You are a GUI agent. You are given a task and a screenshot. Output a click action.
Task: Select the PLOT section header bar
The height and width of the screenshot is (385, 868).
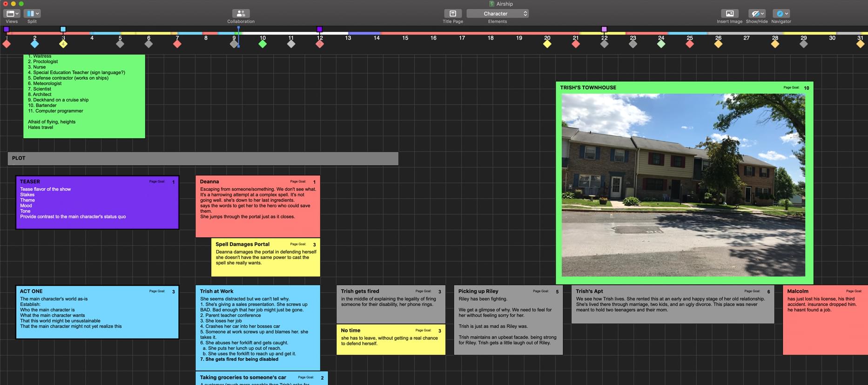tap(203, 158)
